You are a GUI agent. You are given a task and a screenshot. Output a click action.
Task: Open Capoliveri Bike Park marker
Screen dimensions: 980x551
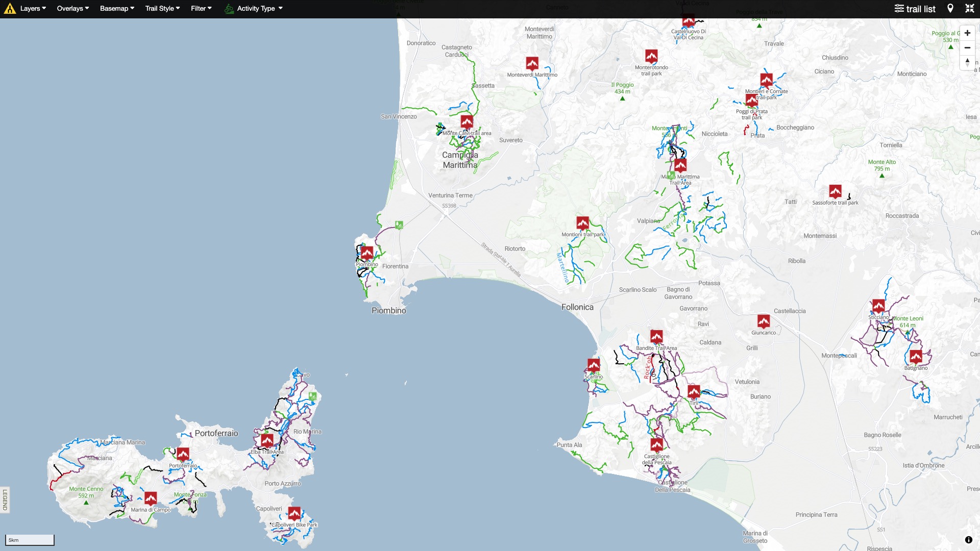point(295,513)
